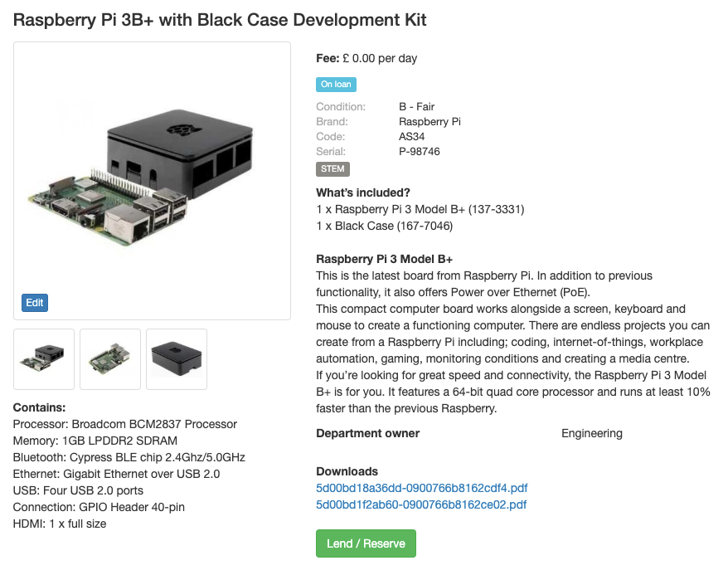This screenshot has height=575, width=728.
Task: Click the Downloads section heading
Action: (x=347, y=471)
